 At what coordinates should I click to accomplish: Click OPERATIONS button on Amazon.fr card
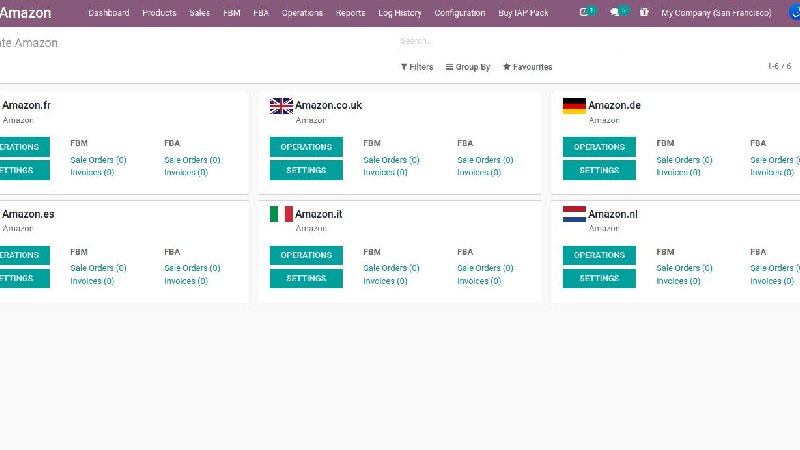[x=24, y=147]
